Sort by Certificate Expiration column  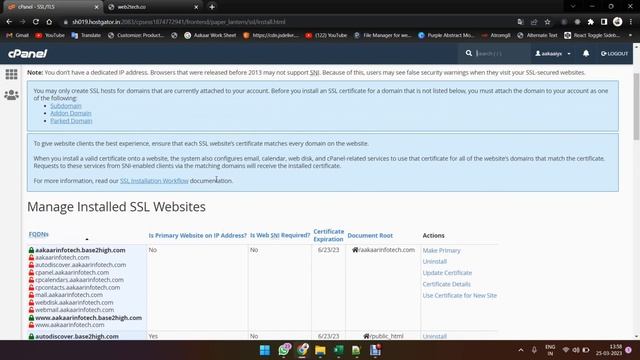pos(329,235)
